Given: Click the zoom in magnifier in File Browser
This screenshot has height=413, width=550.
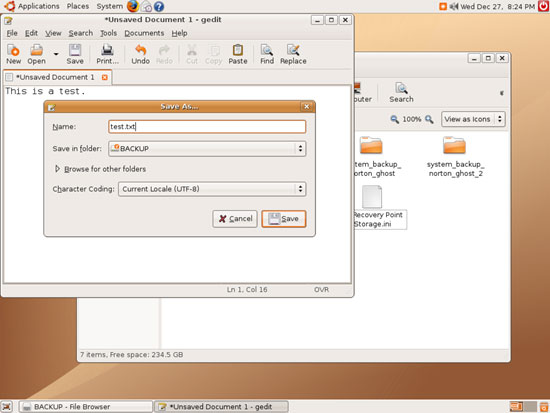Looking at the screenshot, I should pos(429,119).
